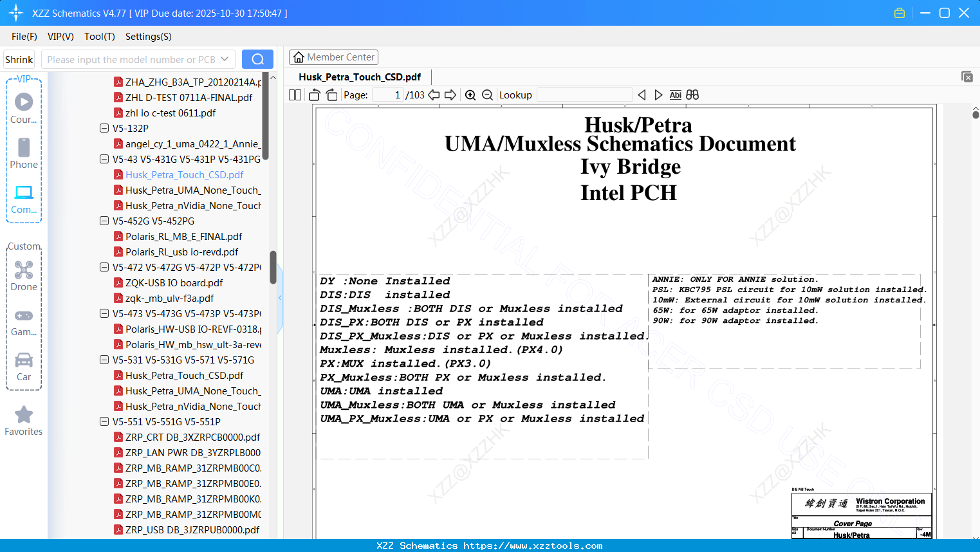Jump to previous lookup result

(x=642, y=95)
